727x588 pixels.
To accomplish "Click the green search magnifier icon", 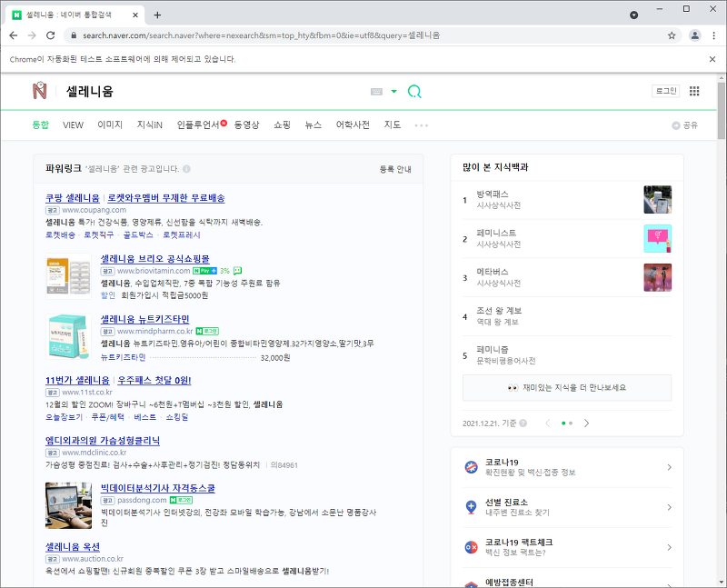I will click(414, 92).
